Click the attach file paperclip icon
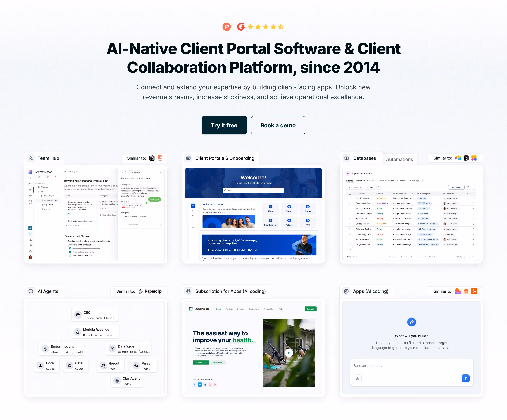This screenshot has height=420, width=507. click(x=358, y=378)
